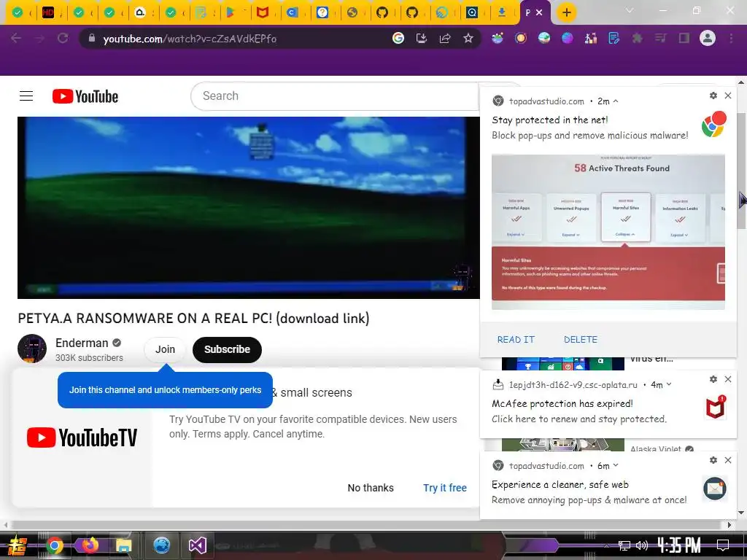Toggle the browser side panel icon
This screenshot has height=560, width=747.
(x=684, y=39)
